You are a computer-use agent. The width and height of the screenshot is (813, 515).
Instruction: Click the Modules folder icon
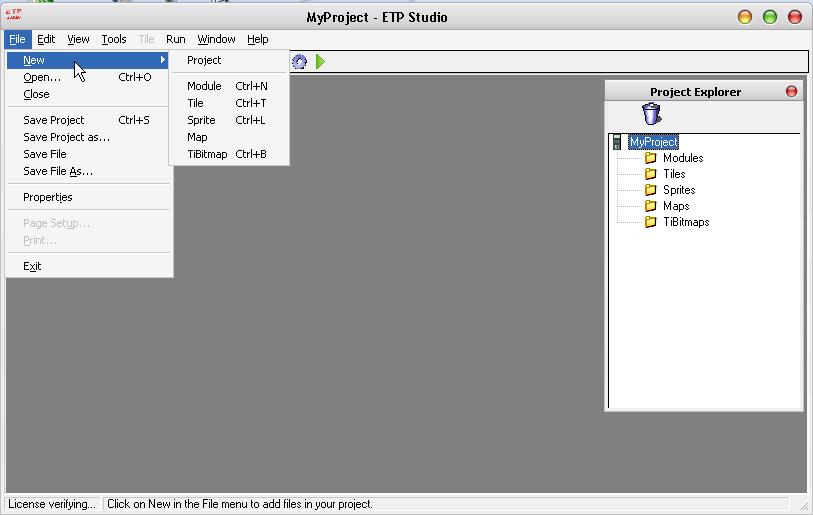click(650, 158)
